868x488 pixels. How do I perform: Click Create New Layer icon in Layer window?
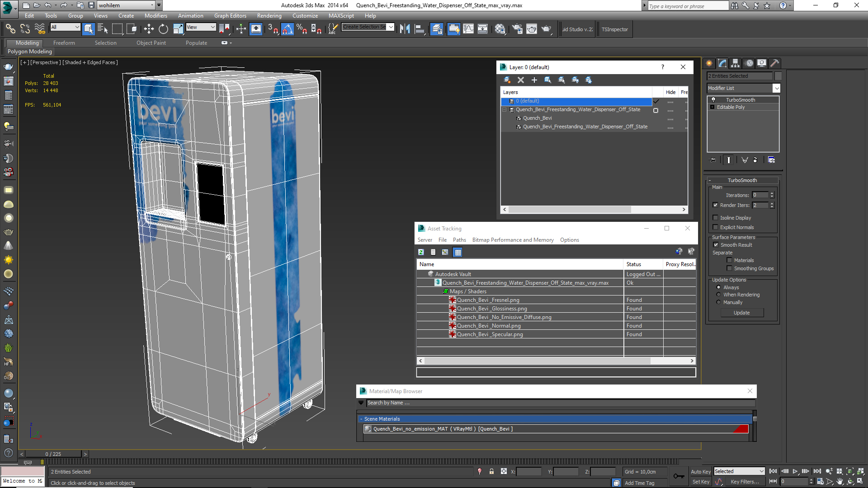pos(507,80)
